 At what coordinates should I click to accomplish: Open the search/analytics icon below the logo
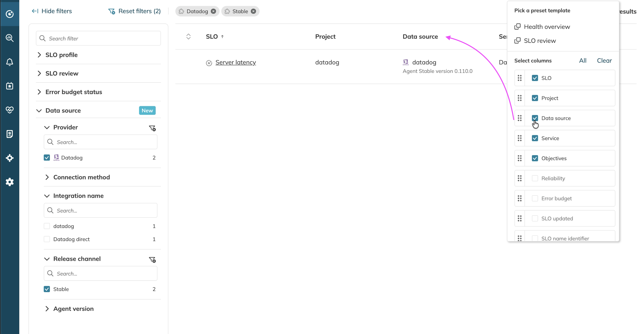pyautogui.click(x=10, y=38)
